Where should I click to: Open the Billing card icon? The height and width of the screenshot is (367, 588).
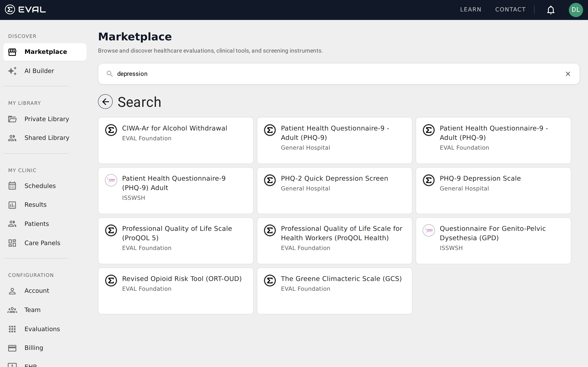click(12, 348)
